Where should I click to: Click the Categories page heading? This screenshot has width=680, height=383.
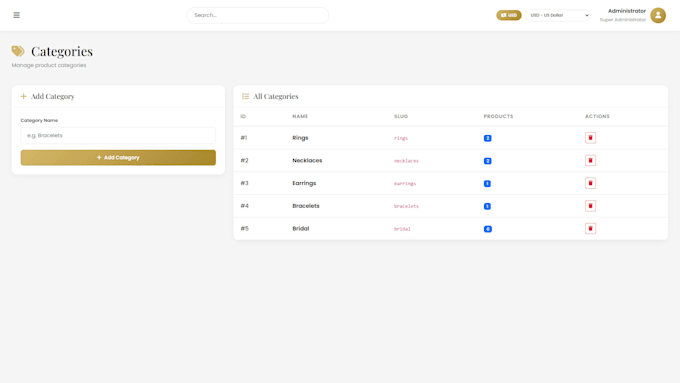(x=62, y=51)
